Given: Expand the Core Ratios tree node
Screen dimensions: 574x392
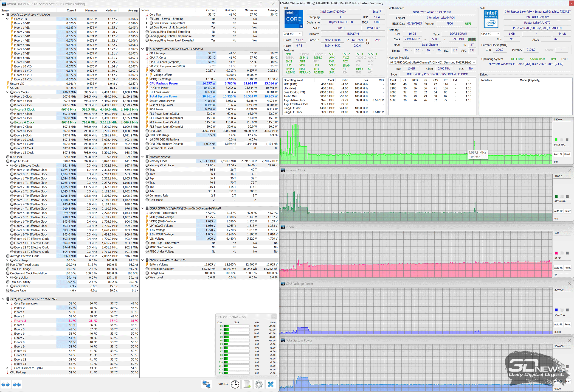Looking at the screenshot, I should point(7,286).
